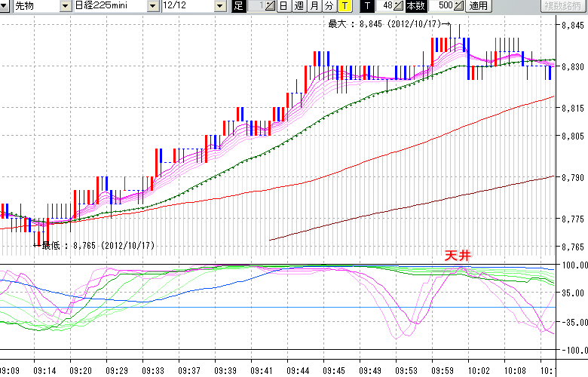This screenshot has height=377, width=588.
Task: Switch chart to monthly (月) candles
Action: pos(314,6)
